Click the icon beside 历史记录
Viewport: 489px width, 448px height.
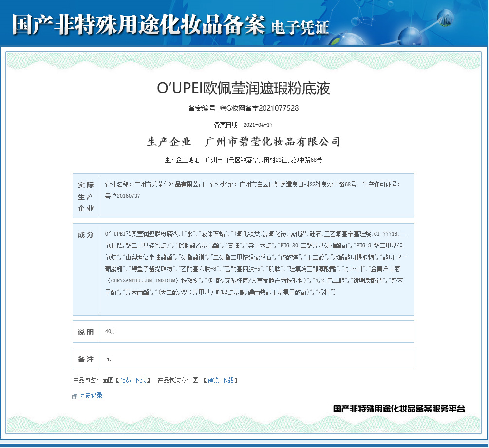tap(75, 396)
